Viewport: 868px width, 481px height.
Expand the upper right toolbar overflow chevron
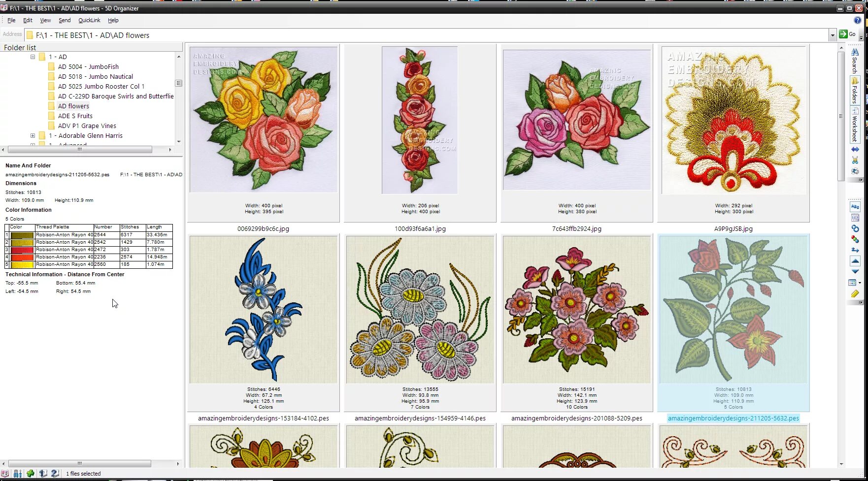coord(861,180)
